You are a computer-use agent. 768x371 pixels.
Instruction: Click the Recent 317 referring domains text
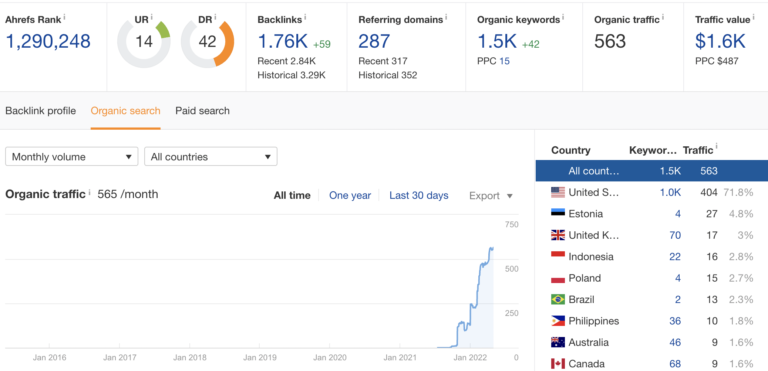tap(383, 61)
